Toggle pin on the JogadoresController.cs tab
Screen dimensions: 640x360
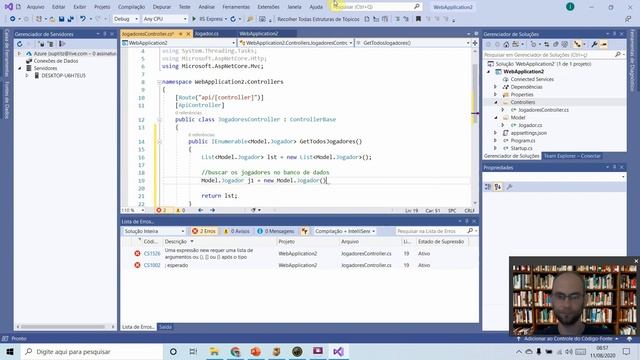[x=180, y=34]
